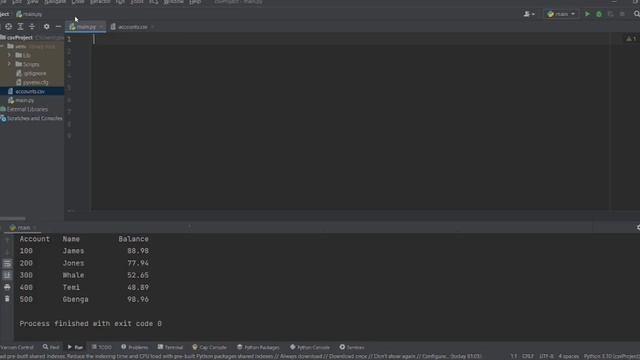Toggle soft-wrap icon in the run panel
The width and height of the screenshot is (640, 360).
[x=7, y=264]
